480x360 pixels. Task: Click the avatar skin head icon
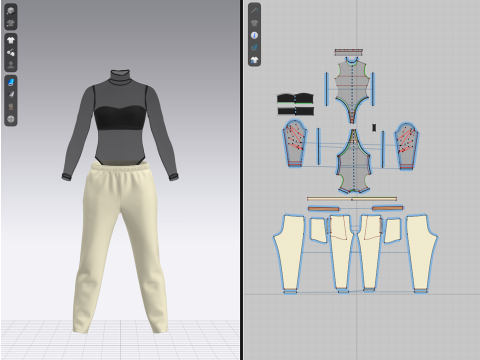pos(11,107)
